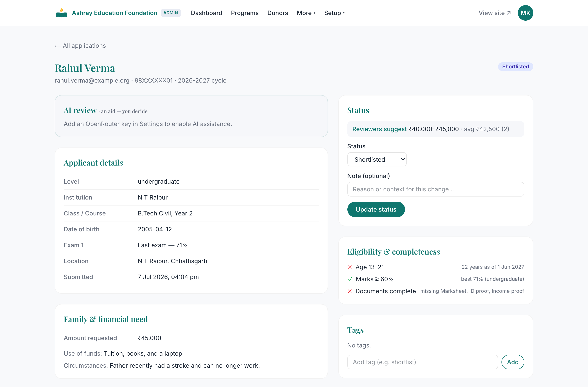Click the Ashray Education Foundation logo icon
This screenshot has width=588, height=387.
tap(62, 13)
